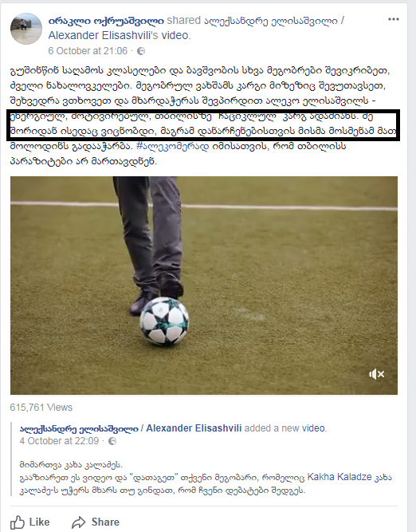
Task: Click the Like button label
Action: pos(39,522)
